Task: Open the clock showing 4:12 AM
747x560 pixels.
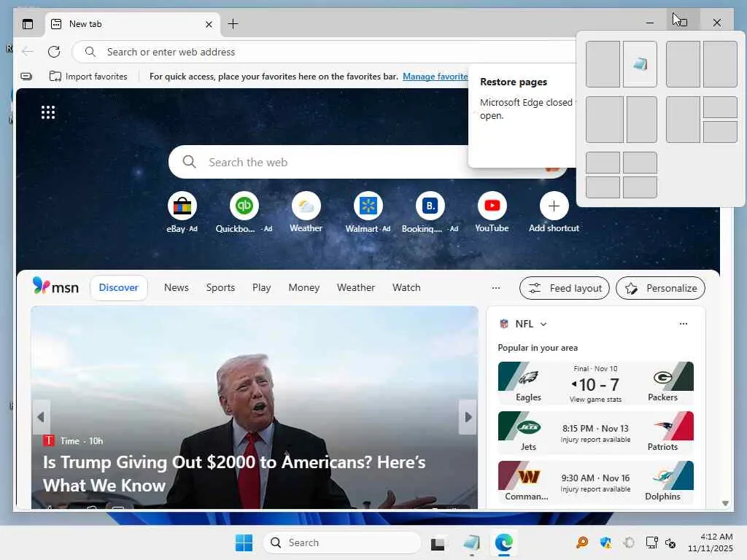Action: [x=710, y=542]
